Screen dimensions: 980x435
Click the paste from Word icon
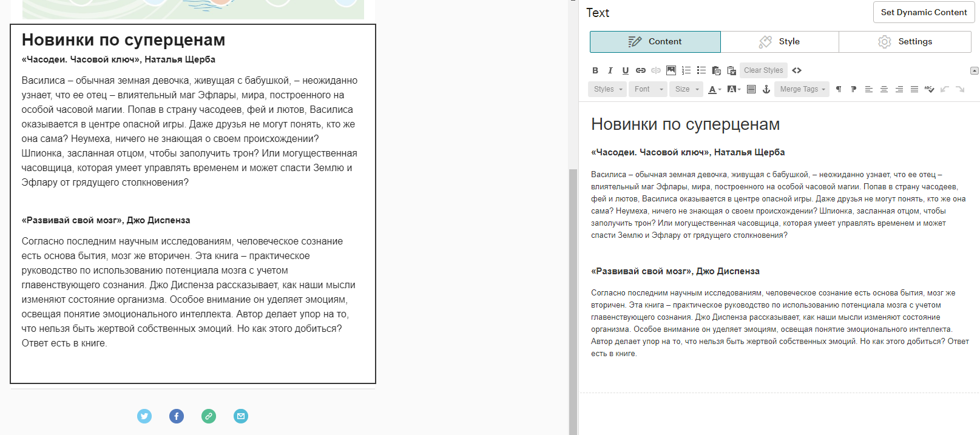point(732,70)
